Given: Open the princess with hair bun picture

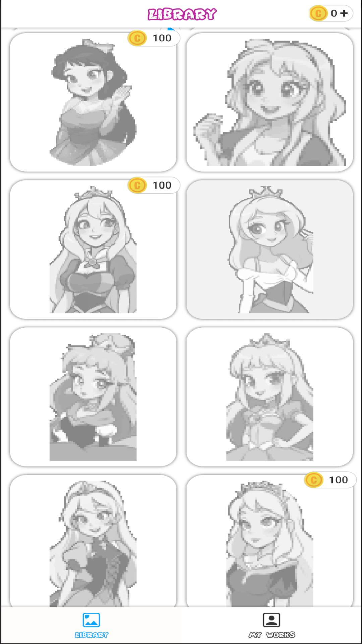Looking at the screenshot, I should 93,397.
